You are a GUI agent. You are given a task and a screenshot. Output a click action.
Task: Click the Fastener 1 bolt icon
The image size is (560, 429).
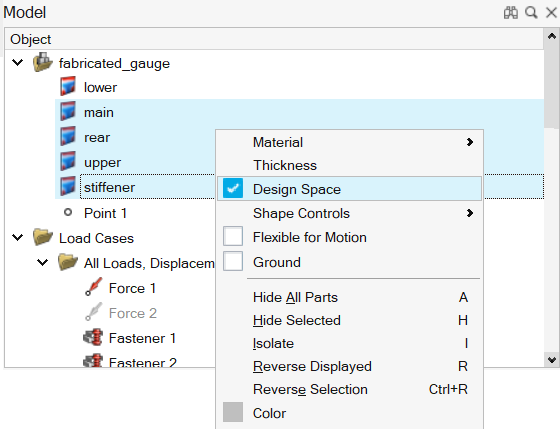93,337
